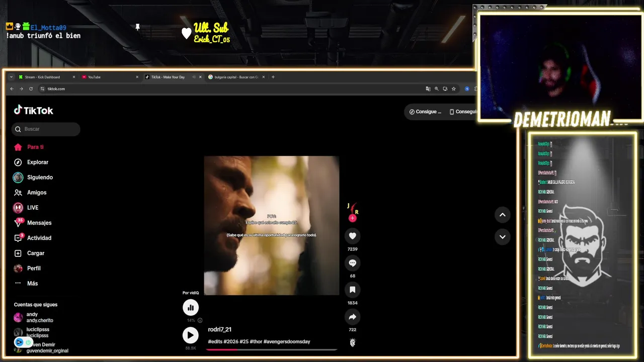
Task: Click the El_Motta09 chat username
Action: 48,28
